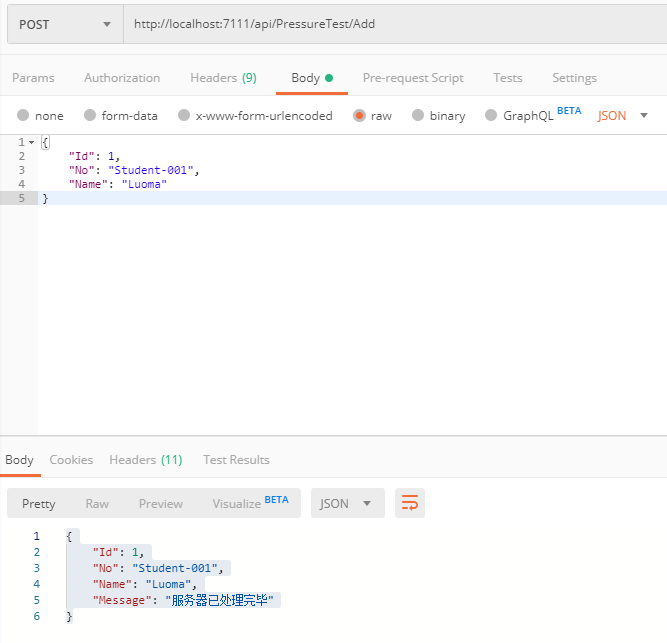Screen dimensions: 667x643
Task: Switch response view to Pretty
Action: pyautogui.click(x=39, y=504)
